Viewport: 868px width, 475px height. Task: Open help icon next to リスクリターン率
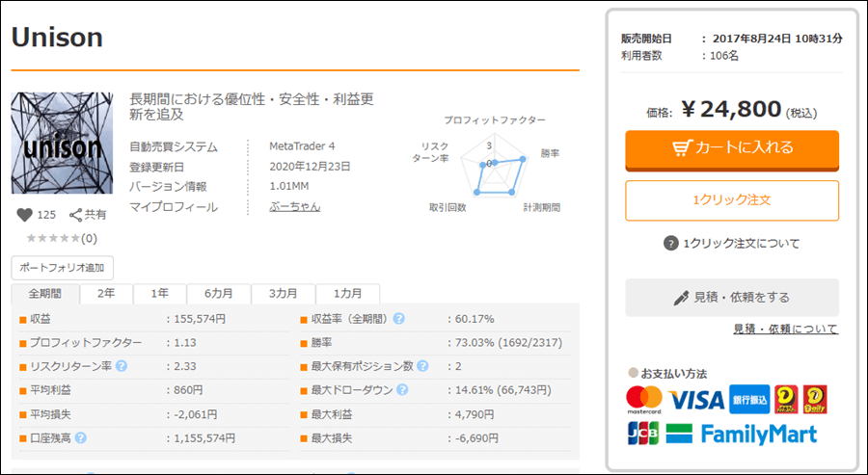122,366
